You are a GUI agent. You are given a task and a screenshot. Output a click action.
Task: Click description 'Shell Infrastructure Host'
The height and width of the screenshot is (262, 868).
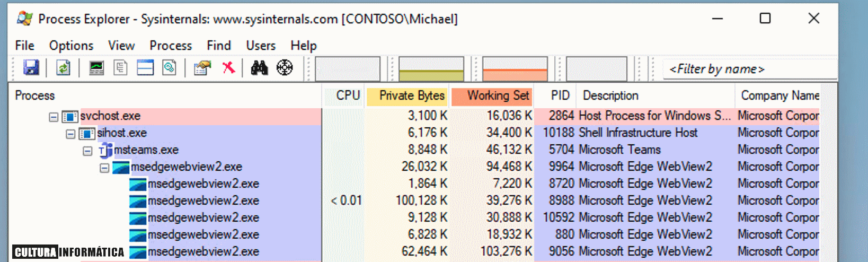click(638, 133)
